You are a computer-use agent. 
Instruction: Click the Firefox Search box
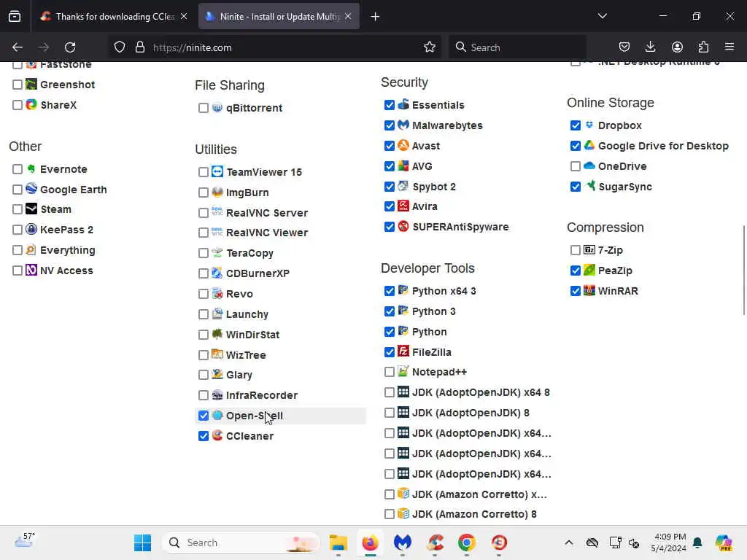517,47
